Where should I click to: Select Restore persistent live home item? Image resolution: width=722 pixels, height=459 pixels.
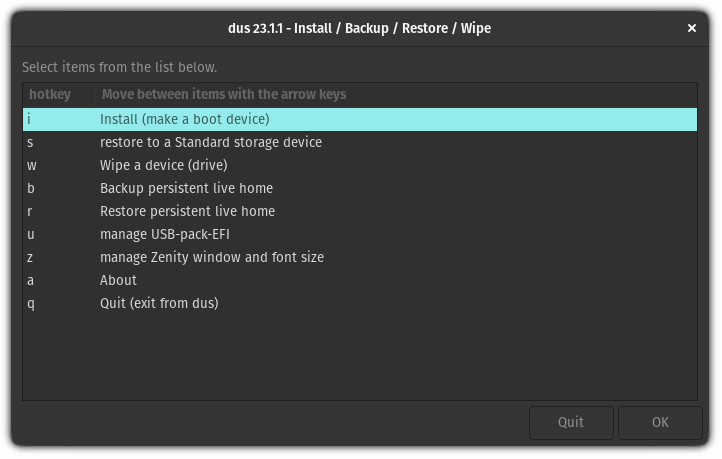187,211
